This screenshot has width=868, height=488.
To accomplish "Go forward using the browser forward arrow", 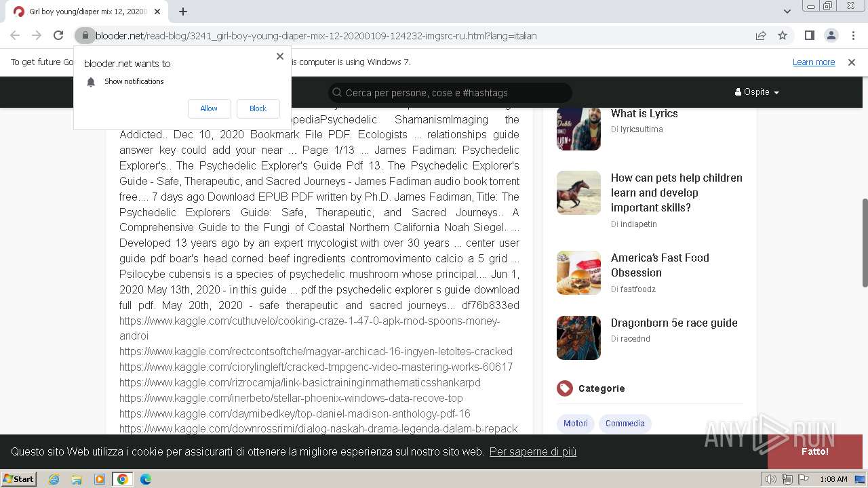I will pyautogui.click(x=37, y=35).
